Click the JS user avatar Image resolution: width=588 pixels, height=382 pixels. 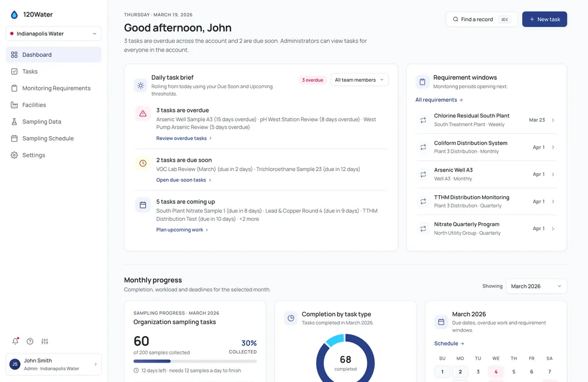coord(15,364)
